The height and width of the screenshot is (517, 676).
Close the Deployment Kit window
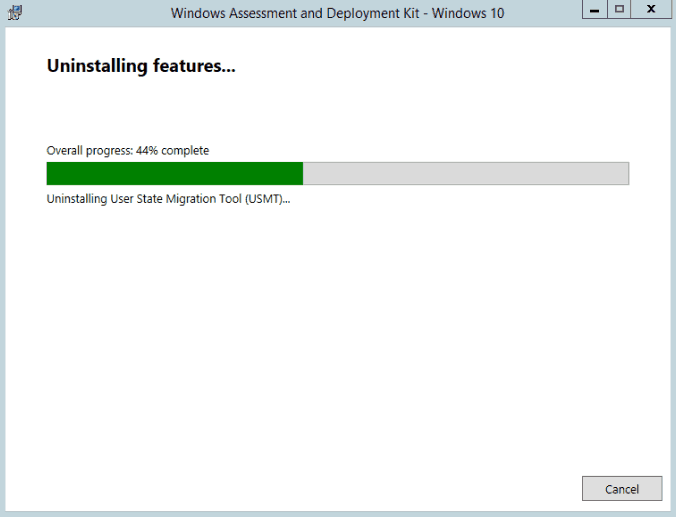click(x=651, y=9)
